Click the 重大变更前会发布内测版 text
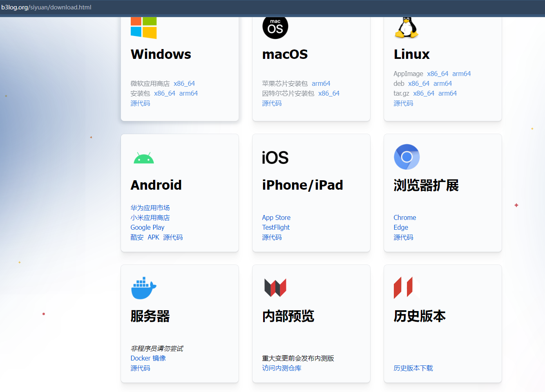 pos(298,358)
